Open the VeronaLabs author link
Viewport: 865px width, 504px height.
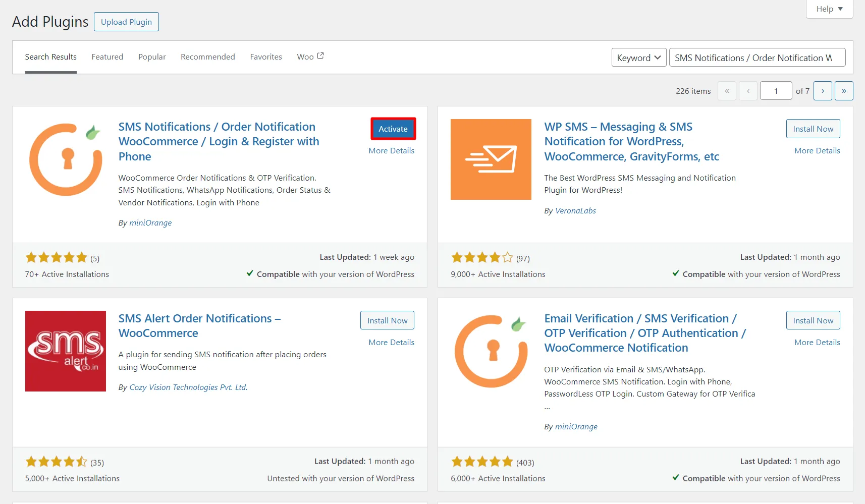pyautogui.click(x=575, y=210)
